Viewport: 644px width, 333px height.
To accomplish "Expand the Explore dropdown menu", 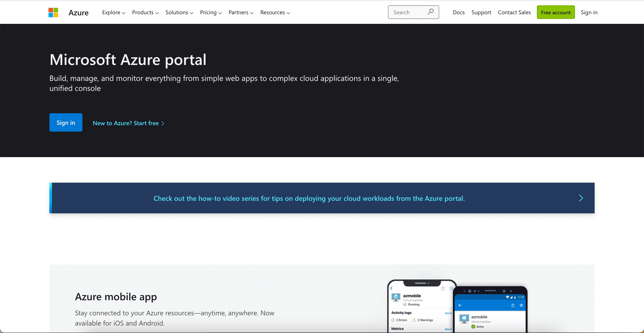I will [114, 13].
